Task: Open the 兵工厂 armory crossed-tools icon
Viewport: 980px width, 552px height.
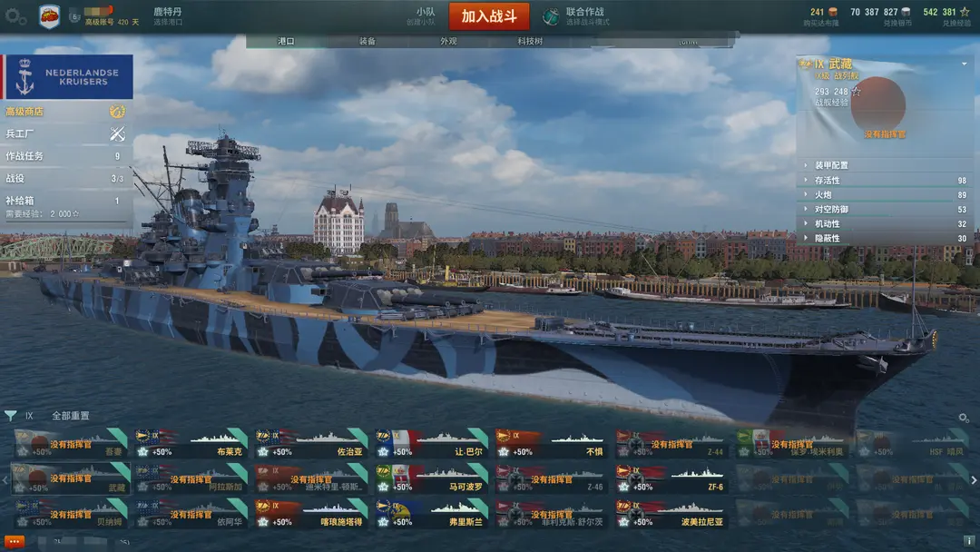Action: (117, 133)
